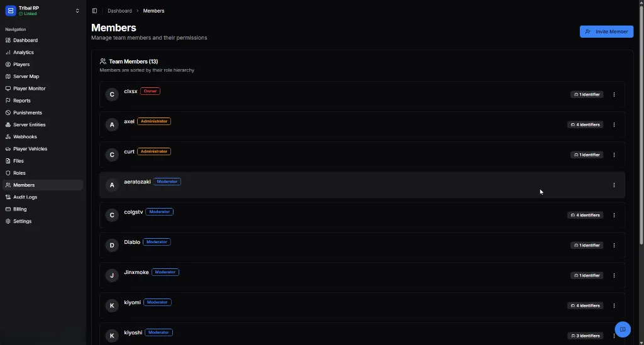Click the member name kiyomi
Image resolution: width=644 pixels, height=345 pixels.
(x=132, y=302)
